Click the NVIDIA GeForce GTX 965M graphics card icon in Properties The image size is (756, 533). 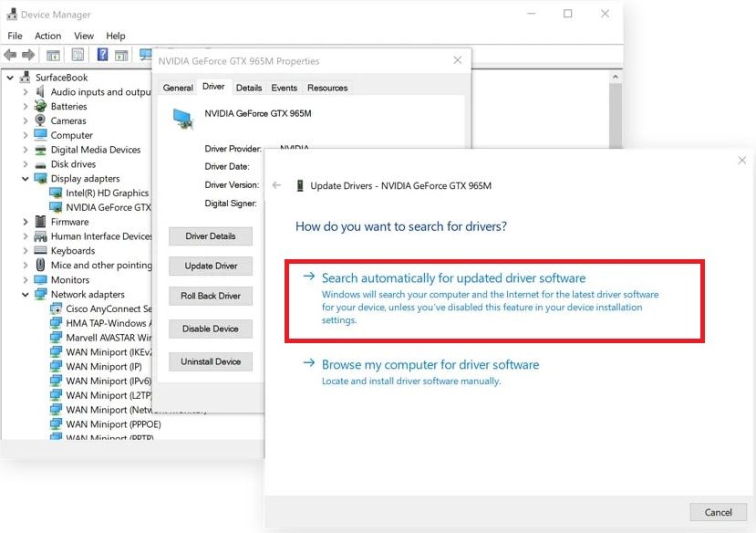[182, 119]
